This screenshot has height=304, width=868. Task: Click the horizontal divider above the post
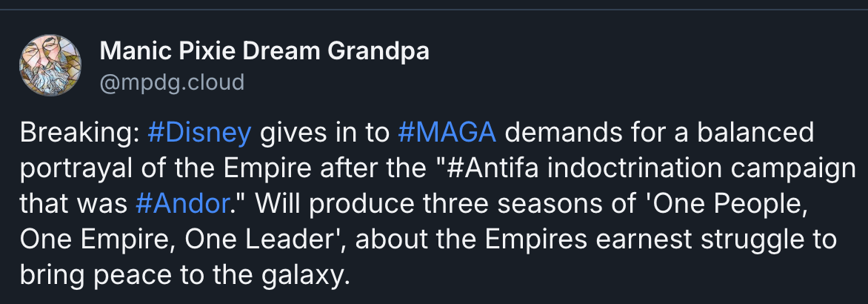click(x=434, y=10)
